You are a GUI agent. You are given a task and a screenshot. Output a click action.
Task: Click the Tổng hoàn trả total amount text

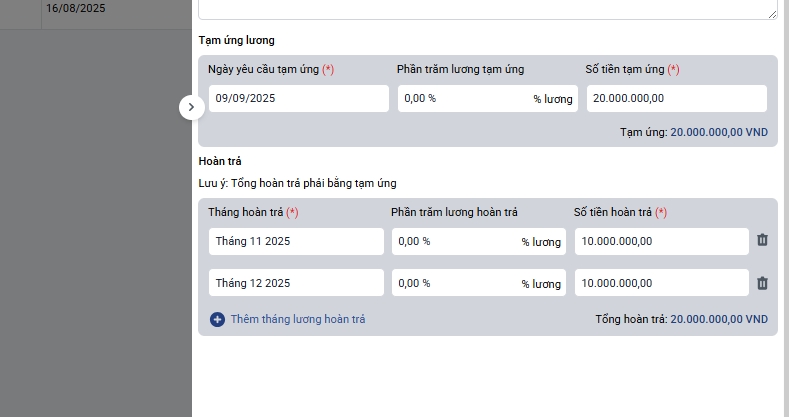click(718, 319)
